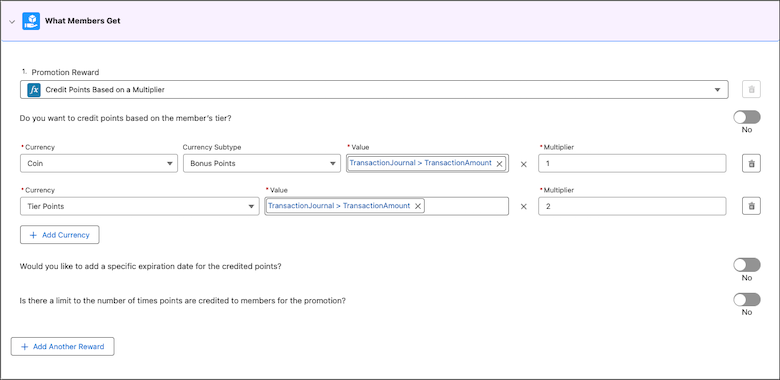780x380 pixels.
Task: Click the member's tier question text
Action: [x=125, y=118]
